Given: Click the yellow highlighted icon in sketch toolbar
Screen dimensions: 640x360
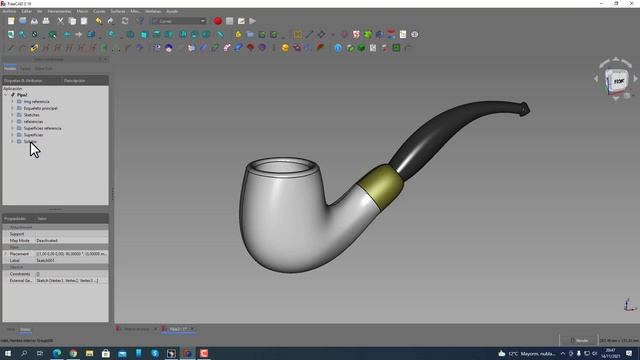Looking at the screenshot, I should (34, 48).
